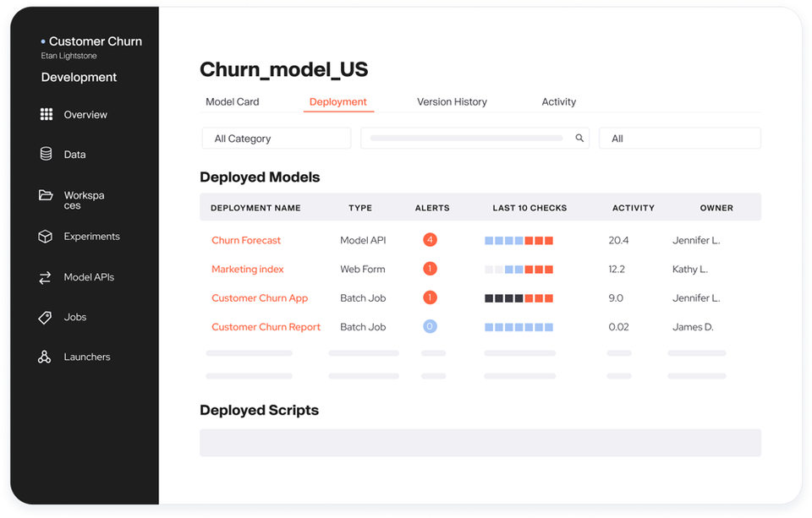Click the search magnifier icon
This screenshot has height=518, width=812.
(579, 139)
